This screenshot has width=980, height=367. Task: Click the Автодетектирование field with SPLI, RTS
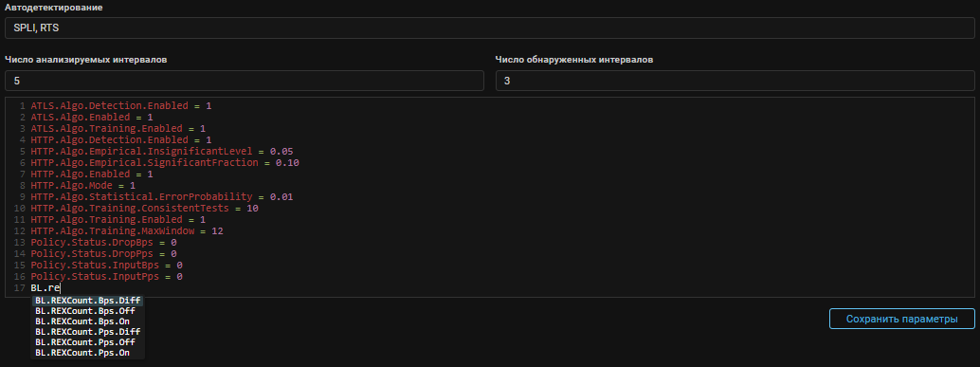(x=489, y=28)
